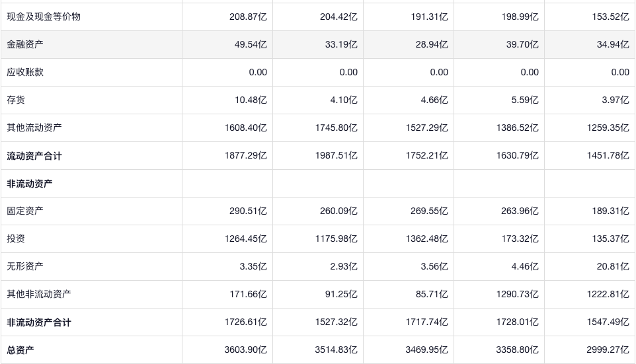Select the 2999.27亿 total assets cell
Image resolution: width=636 pixels, height=364 pixels.
(608, 350)
